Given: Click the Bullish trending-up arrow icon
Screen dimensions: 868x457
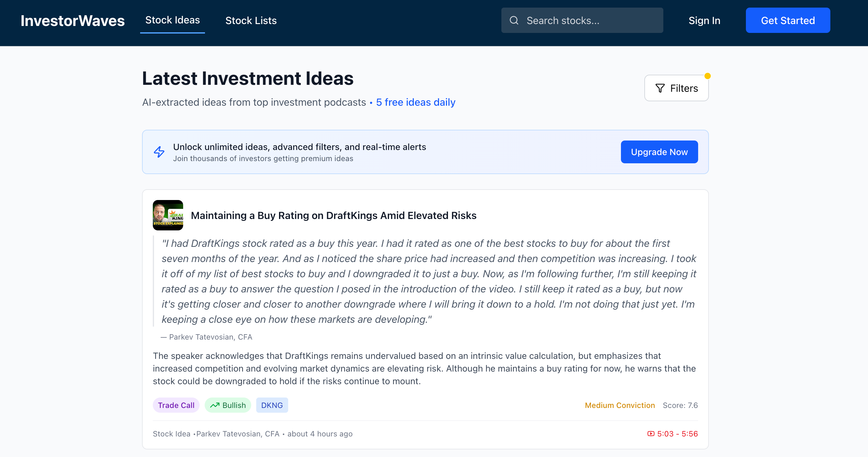Looking at the screenshot, I should (215, 405).
